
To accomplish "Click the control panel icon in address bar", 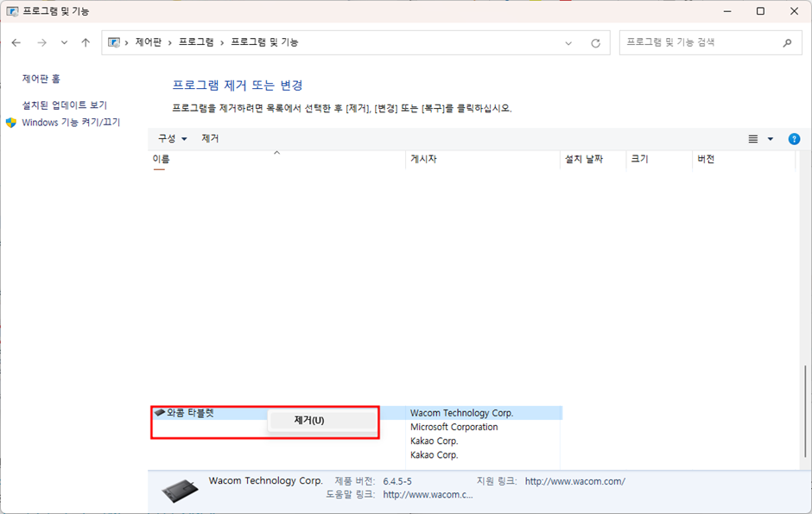I will point(114,42).
